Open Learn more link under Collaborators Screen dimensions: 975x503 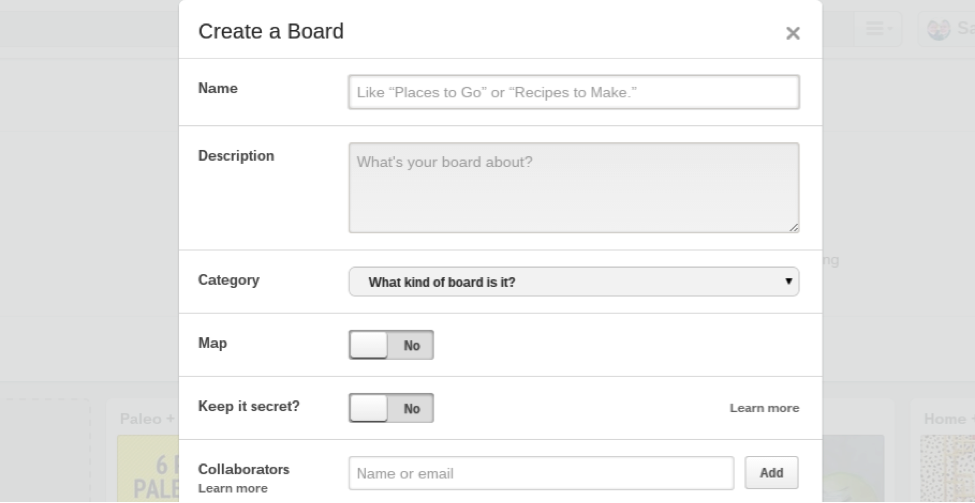coord(233,489)
